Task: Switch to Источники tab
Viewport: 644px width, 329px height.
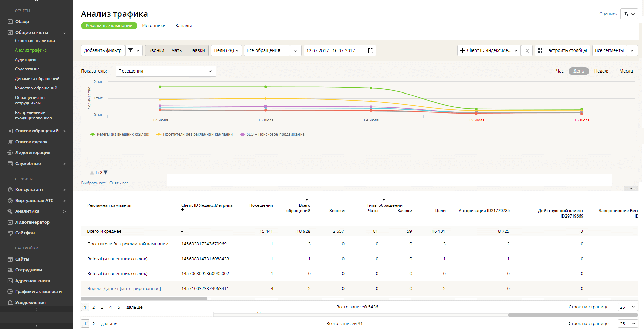Action: 154,26
